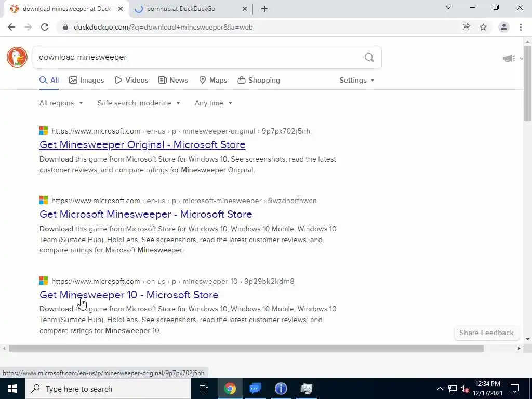Screen dimensions: 532x399
Task: Click the horizontal scrollbar thumb
Action: [x=246, y=349]
